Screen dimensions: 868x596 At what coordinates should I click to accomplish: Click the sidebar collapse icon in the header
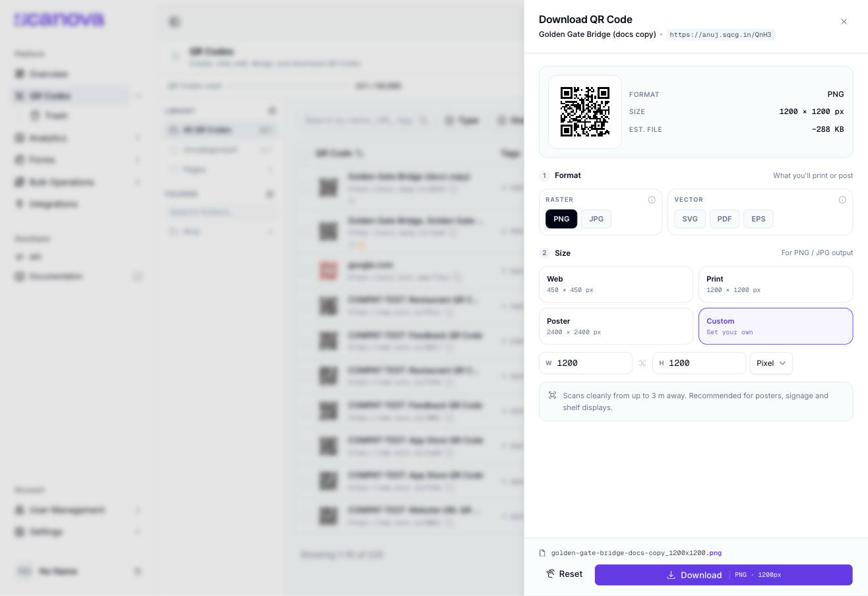click(174, 22)
